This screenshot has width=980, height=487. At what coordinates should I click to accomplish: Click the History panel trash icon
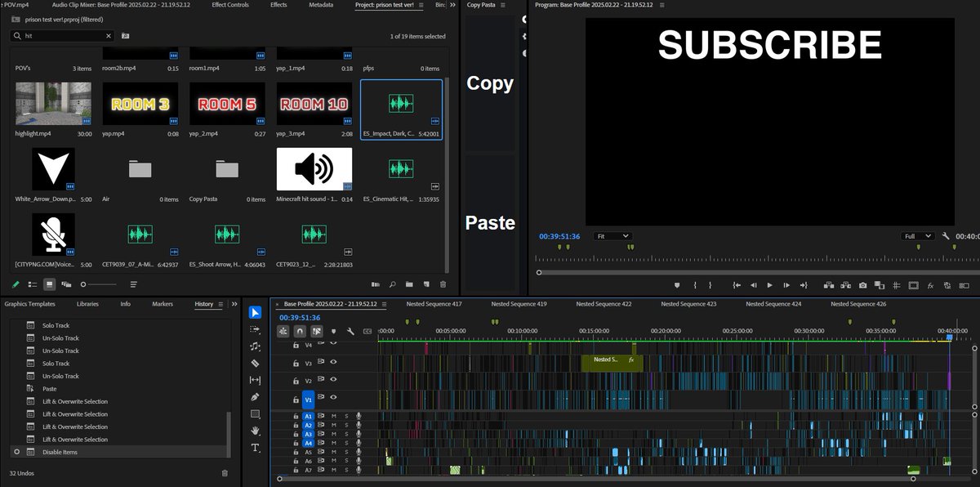pyautogui.click(x=225, y=473)
